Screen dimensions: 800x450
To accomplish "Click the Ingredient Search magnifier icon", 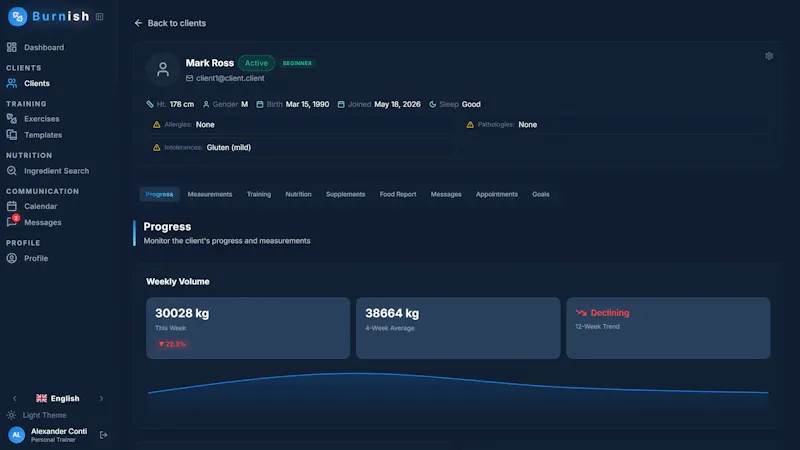I will (12, 171).
